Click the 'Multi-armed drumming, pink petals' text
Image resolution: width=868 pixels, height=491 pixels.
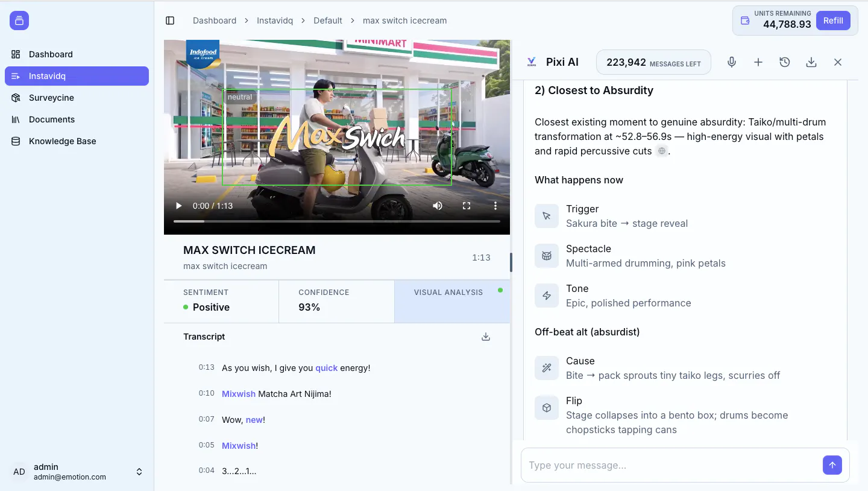click(x=646, y=263)
